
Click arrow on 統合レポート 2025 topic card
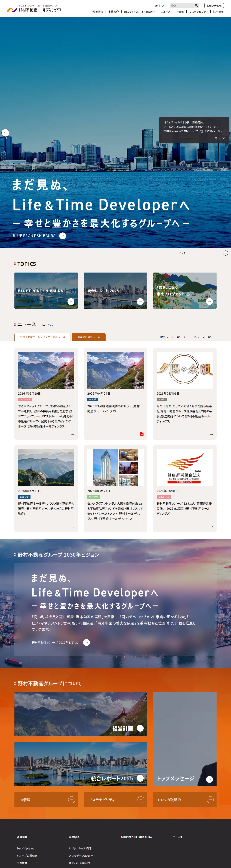tap(140, 302)
